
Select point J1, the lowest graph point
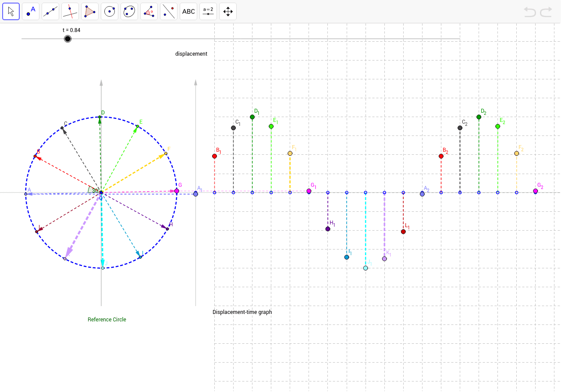coord(366,267)
